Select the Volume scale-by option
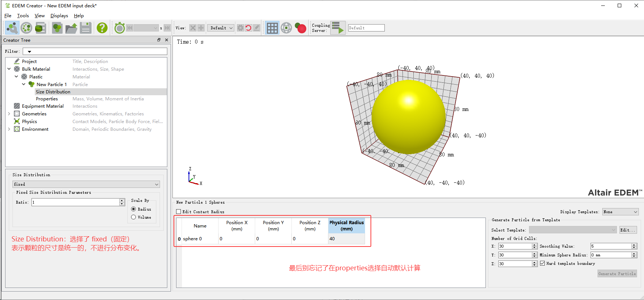Viewport: 644px width, 300px height. click(134, 217)
